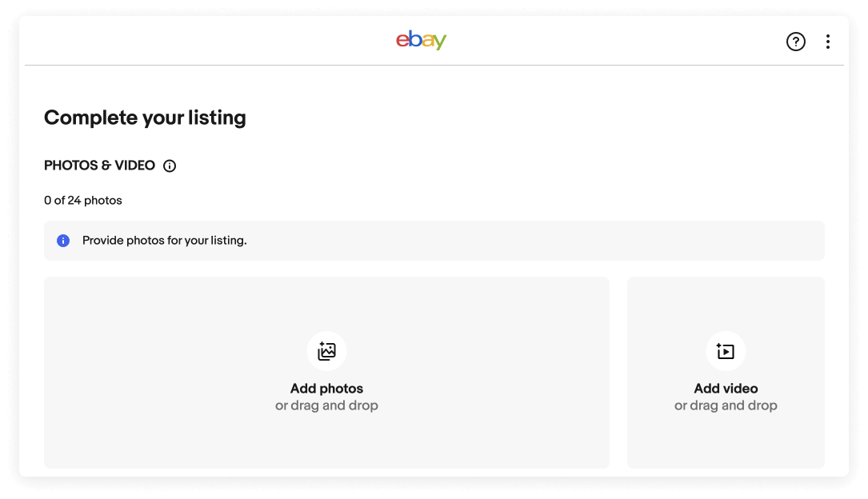Click the 'Add video' label text

(725, 389)
